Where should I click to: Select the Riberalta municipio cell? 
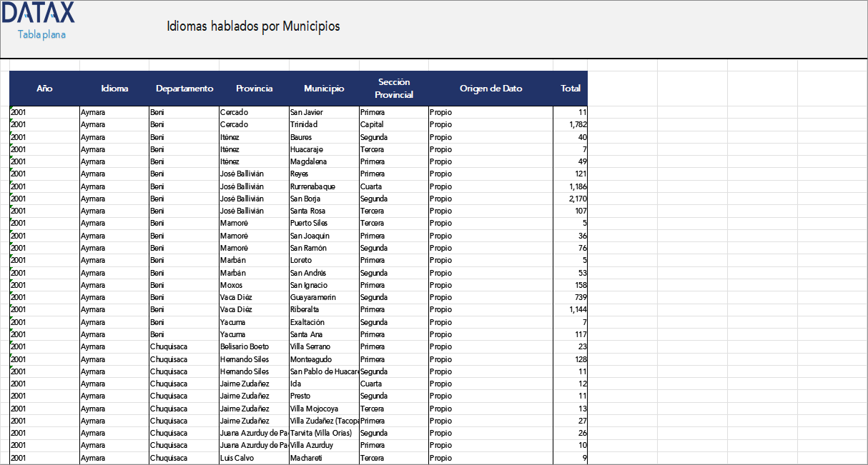point(324,309)
